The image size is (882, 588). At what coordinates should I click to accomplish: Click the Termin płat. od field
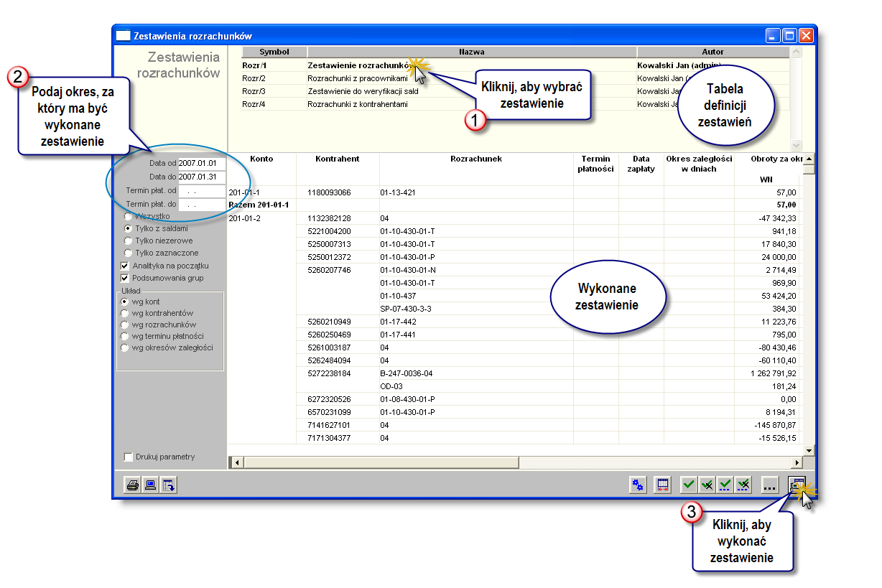click(x=202, y=191)
